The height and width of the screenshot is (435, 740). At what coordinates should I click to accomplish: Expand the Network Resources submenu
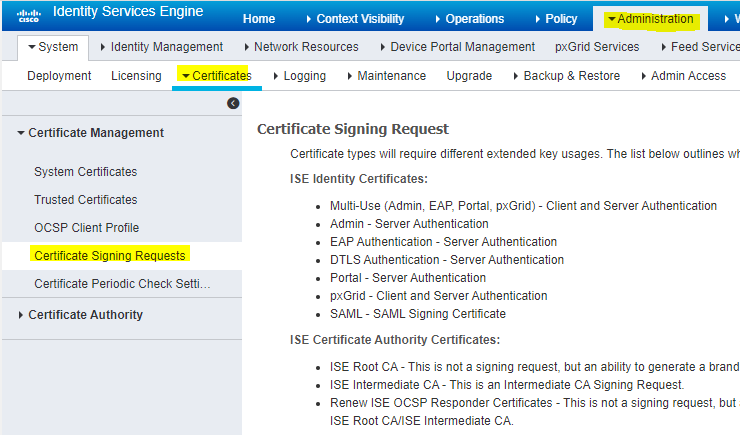click(302, 47)
